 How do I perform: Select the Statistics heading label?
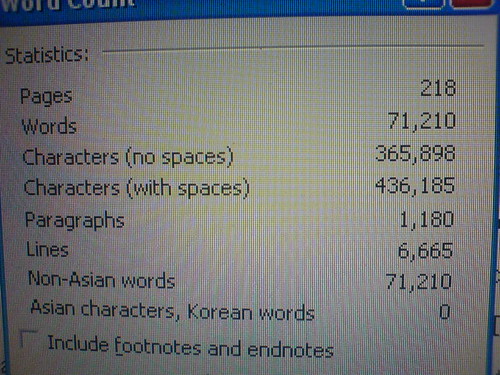point(47,55)
